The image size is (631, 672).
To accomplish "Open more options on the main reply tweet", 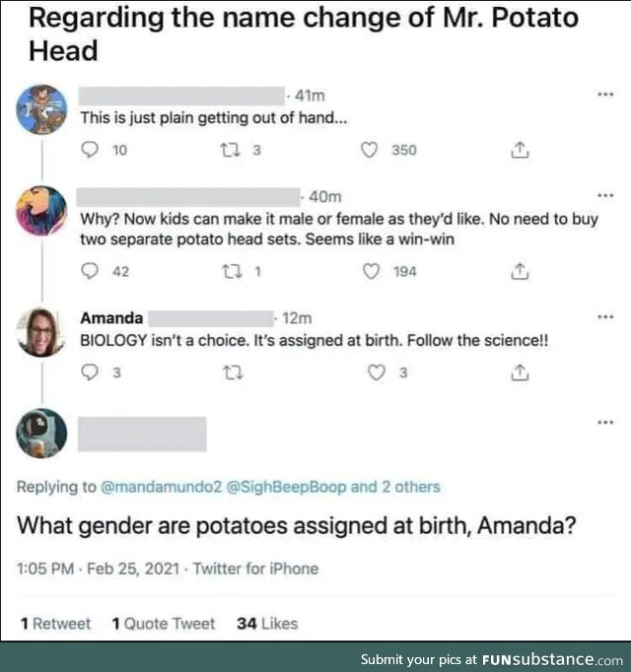I will click(x=603, y=423).
